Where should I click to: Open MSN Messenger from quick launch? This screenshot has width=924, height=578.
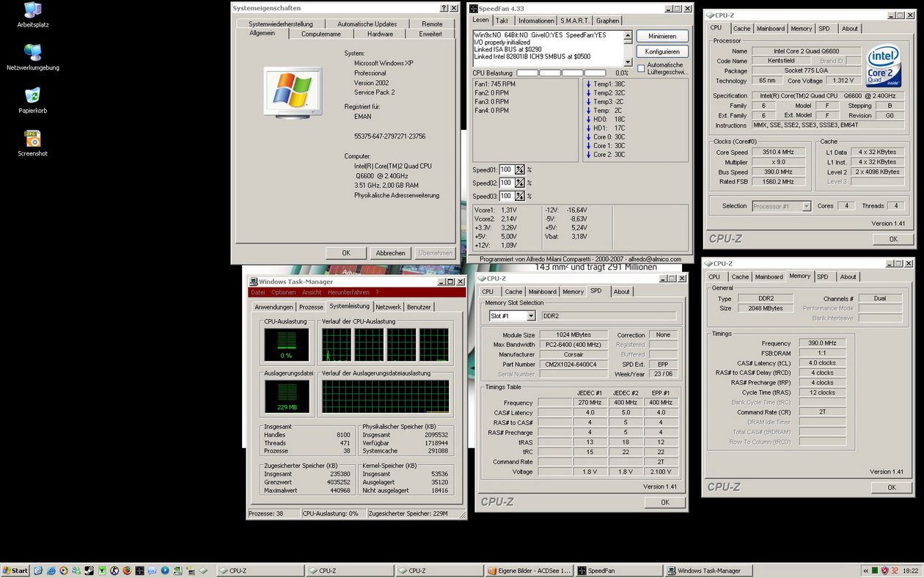[76, 571]
